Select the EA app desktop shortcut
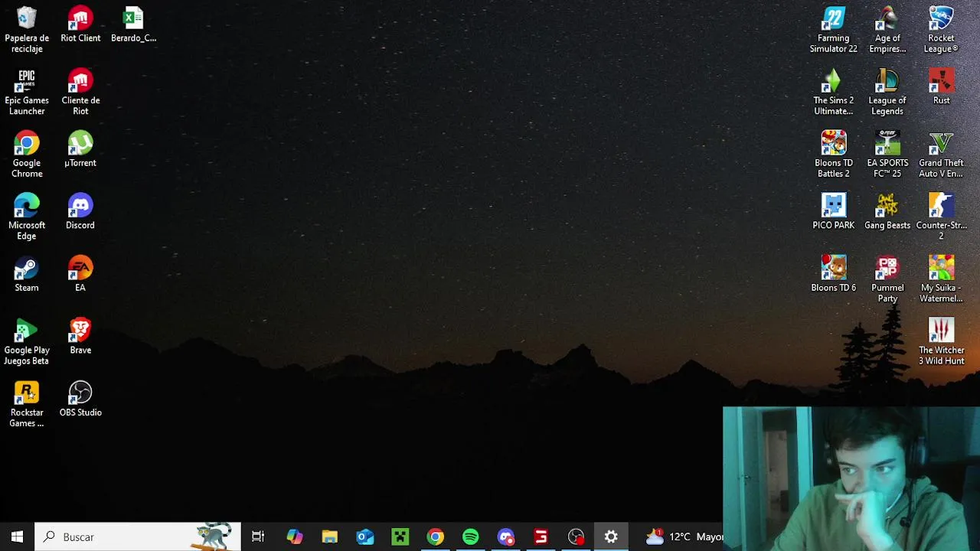This screenshot has height=551, width=980. (x=80, y=275)
